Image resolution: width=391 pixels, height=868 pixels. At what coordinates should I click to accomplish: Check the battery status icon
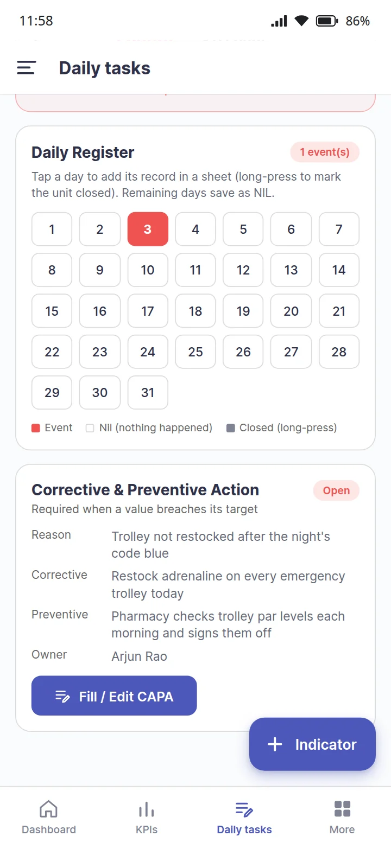pos(327,21)
